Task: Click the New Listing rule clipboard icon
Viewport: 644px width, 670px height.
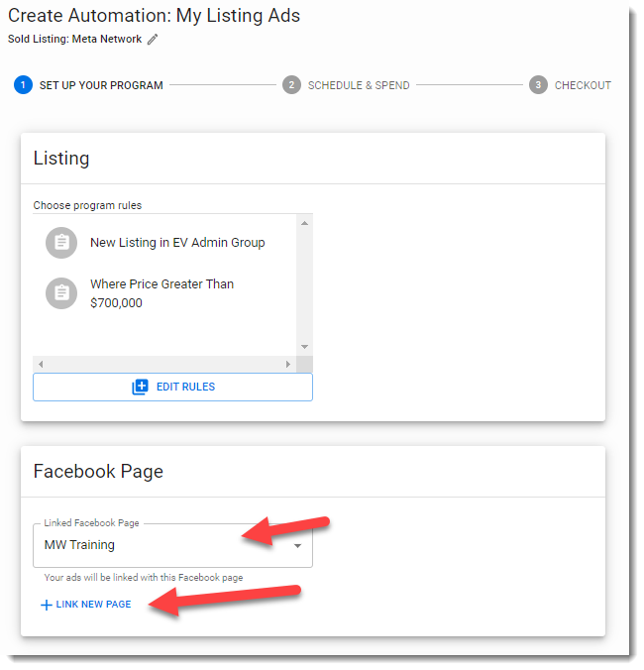Action: (x=61, y=243)
